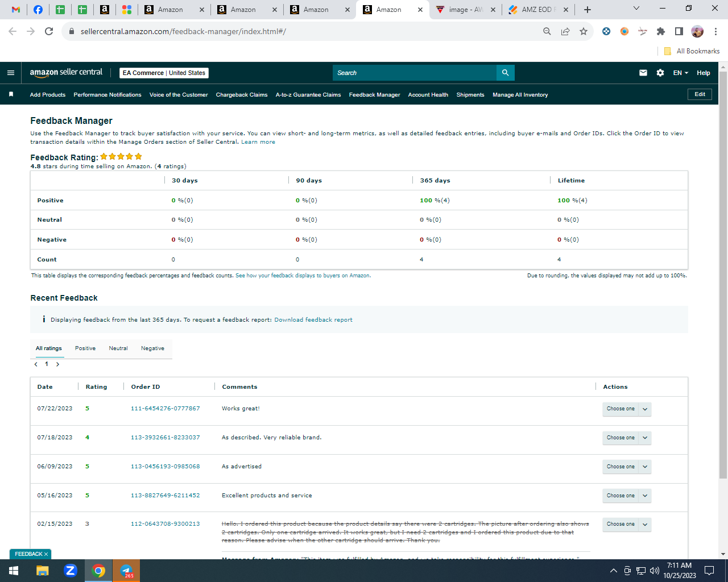Open Account Health in navigation bar
This screenshot has width=728, height=582.
pyautogui.click(x=428, y=95)
